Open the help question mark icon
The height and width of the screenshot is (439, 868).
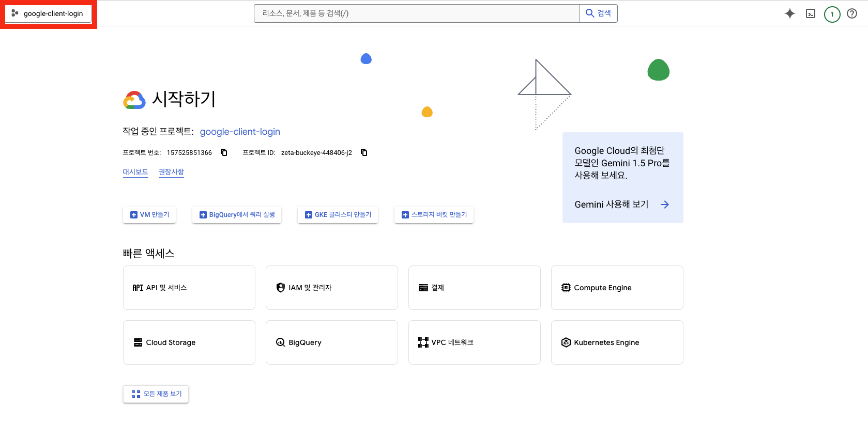[x=852, y=14]
